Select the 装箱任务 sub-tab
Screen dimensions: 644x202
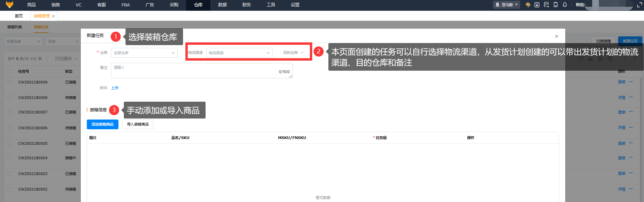pyautogui.click(x=41, y=27)
